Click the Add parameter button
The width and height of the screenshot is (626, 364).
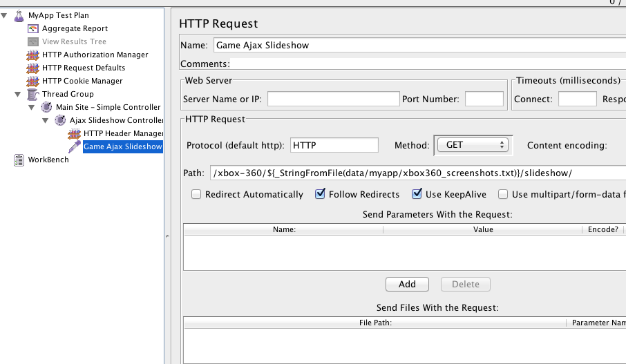click(x=407, y=284)
